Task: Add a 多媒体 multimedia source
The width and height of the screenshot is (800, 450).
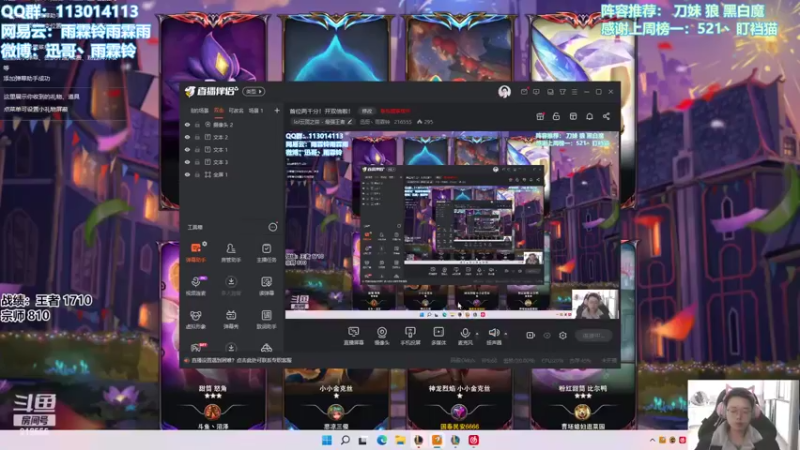Action: pos(438,336)
